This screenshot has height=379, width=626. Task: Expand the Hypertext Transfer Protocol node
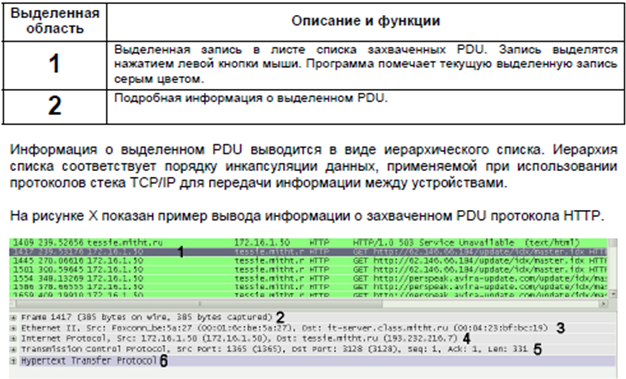point(14,361)
